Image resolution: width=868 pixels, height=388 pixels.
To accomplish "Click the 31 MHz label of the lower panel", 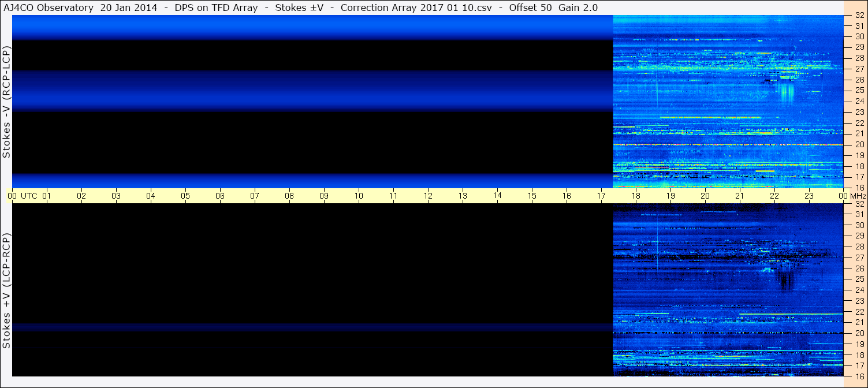I will (x=859, y=214).
